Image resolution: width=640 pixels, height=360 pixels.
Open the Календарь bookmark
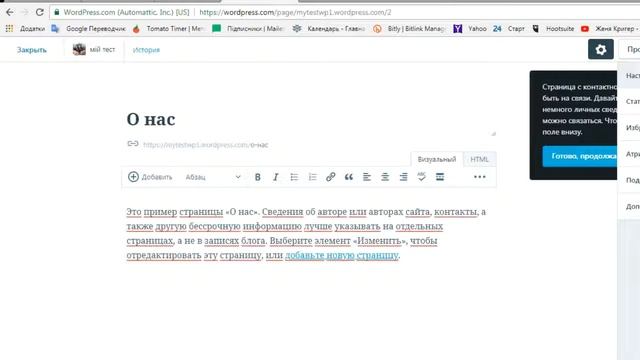click(x=329, y=29)
